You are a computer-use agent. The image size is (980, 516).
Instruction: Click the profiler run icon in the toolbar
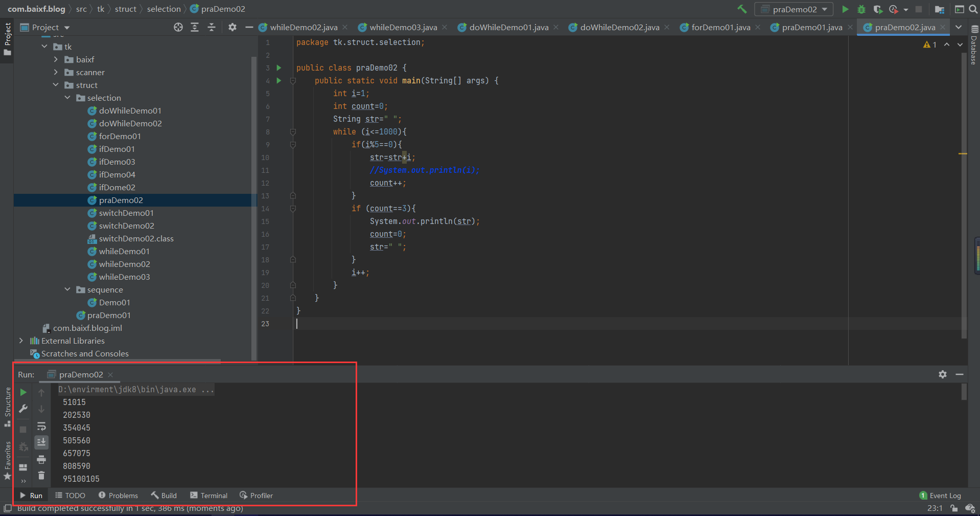pos(894,9)
